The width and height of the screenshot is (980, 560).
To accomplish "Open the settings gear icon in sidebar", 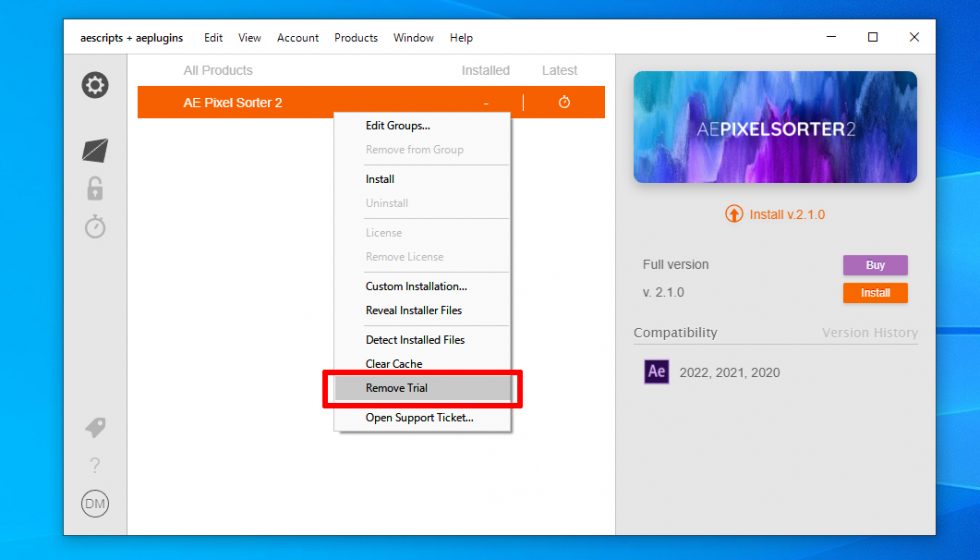I will tap(95, 86).
